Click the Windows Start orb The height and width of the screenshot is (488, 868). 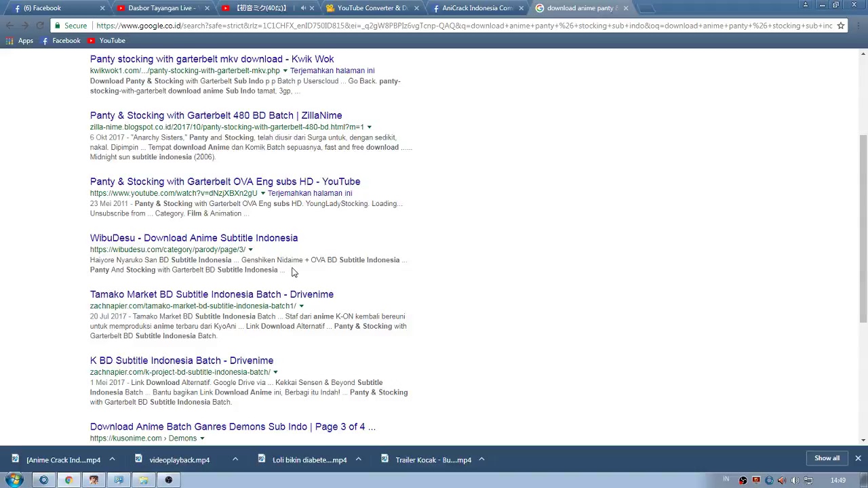pyautogui.click(x=14, y=480)
